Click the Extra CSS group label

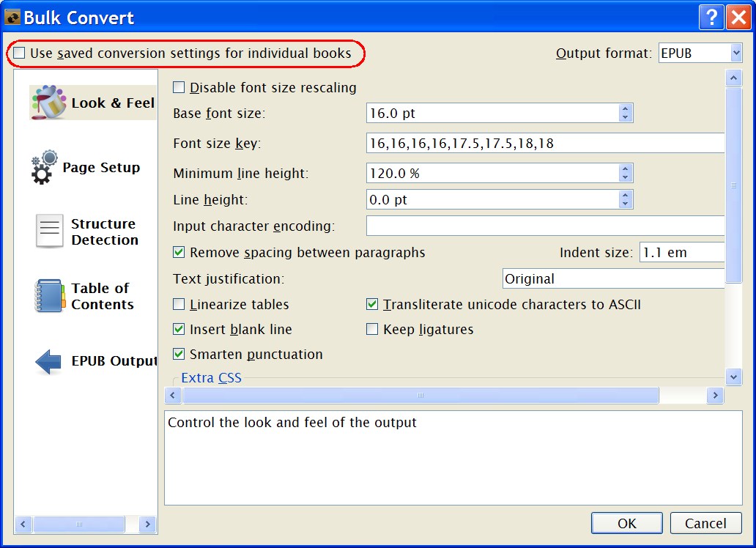point(211,378)
